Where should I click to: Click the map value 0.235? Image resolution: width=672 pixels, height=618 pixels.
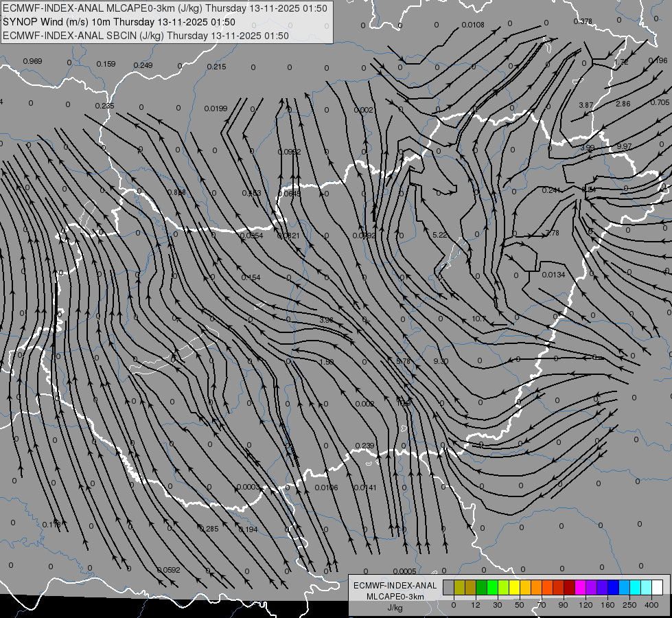[x=104, y=106]
